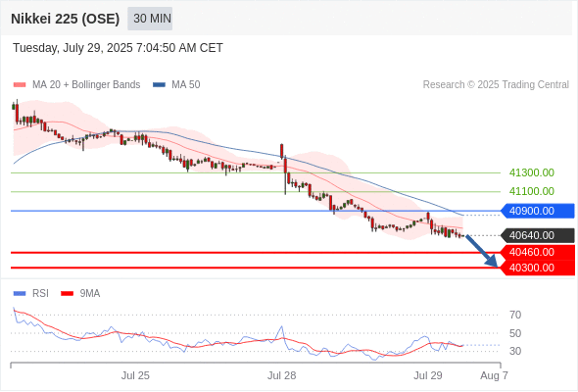Click the 9MA red legend swatch
Image resolution: width=578 pixels, height=392 pixels.
(67, 294)
